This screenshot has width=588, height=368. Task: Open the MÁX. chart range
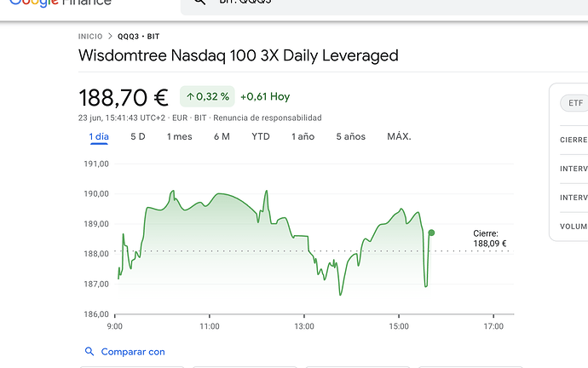(x=399, y=136)
